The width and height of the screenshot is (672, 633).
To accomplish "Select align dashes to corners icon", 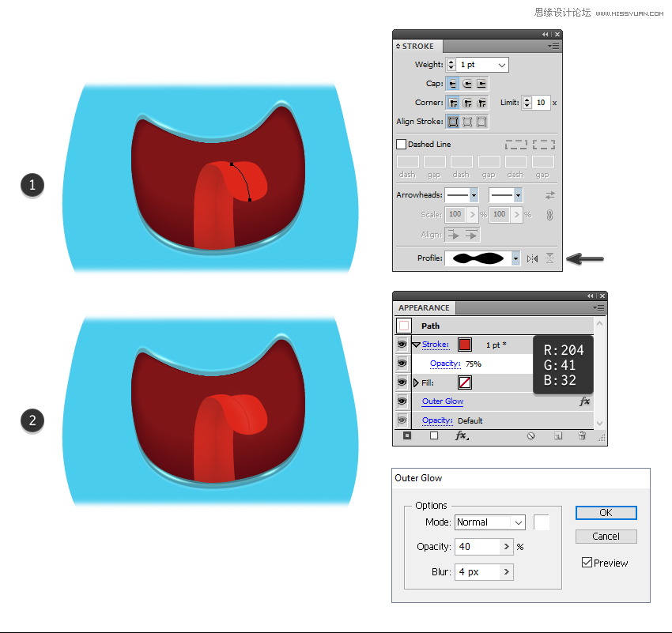I will [544, 145].
